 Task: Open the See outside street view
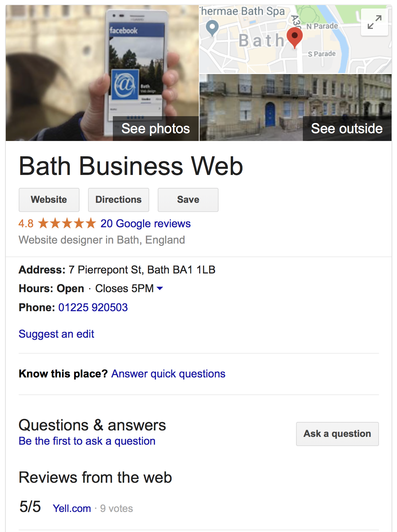tap(295, 107)
